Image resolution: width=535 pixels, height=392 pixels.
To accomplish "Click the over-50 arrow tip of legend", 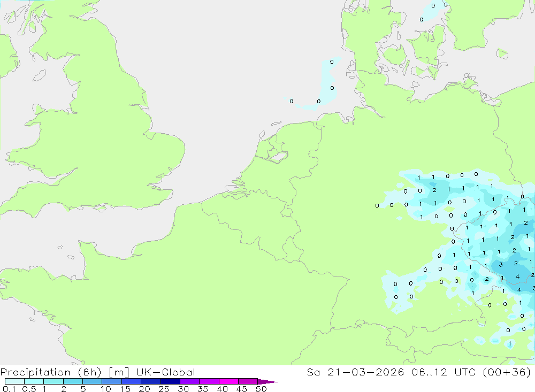I will click(268, 382).
